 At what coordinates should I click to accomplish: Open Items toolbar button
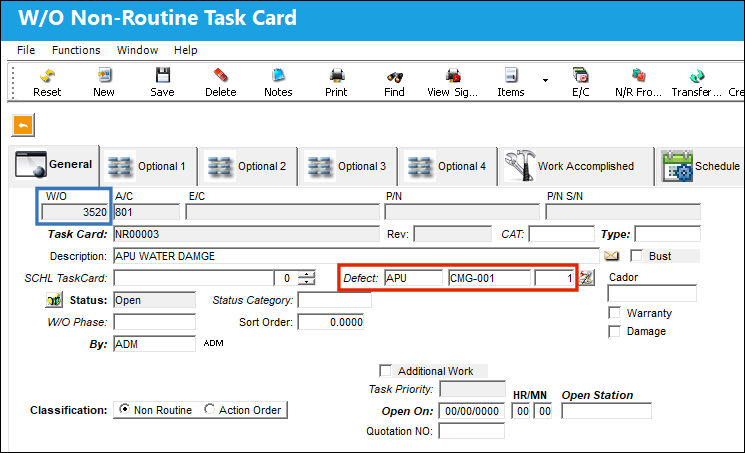click(x=511, y=82)
